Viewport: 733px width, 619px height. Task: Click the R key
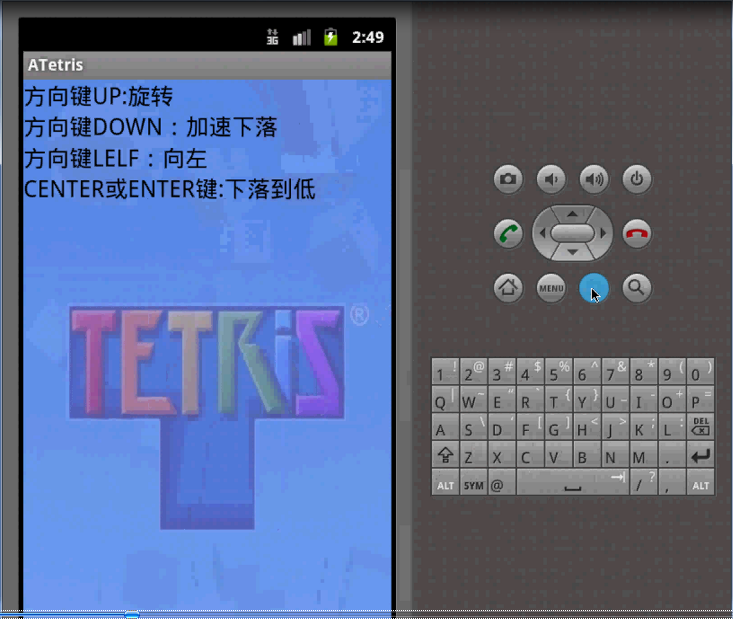[530, 399]
